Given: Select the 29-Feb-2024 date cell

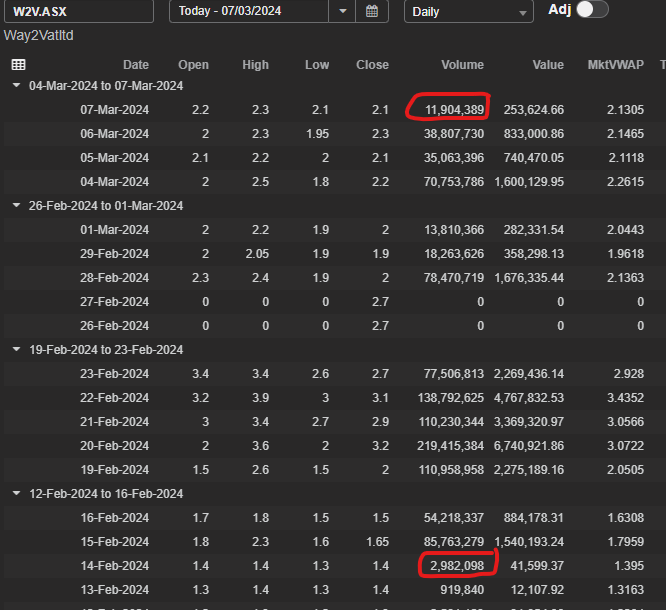Looking at the screenshot, I should (x=114, y=254).
